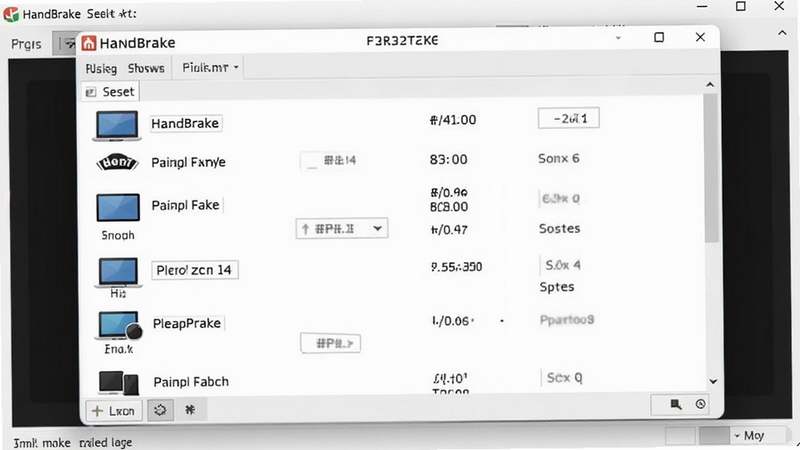Viewport: 800px width, 450px height.
Task: Click the l./0.06 value
Action: click(x=451, y=321)
